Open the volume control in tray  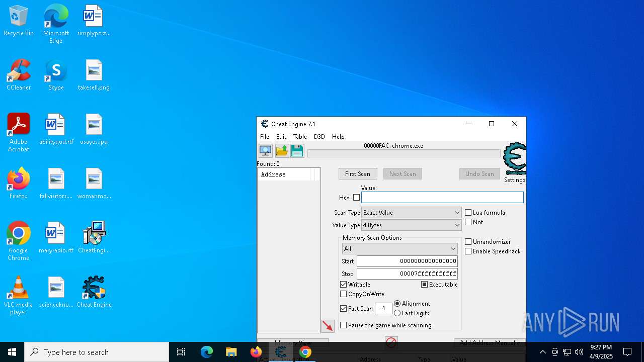(579, 352)
